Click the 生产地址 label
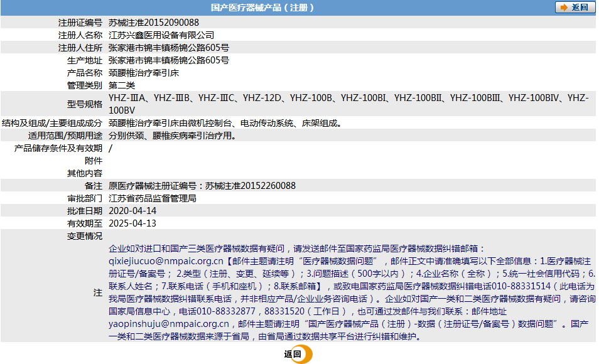Image resolution: width=599 pixels, height=364 pixels. click(x=85, y=60)
